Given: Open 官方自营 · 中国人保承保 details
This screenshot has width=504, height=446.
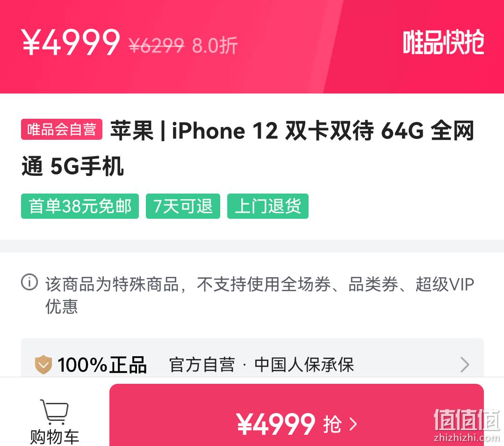Looking at the screenshot, I should (262, 365).
